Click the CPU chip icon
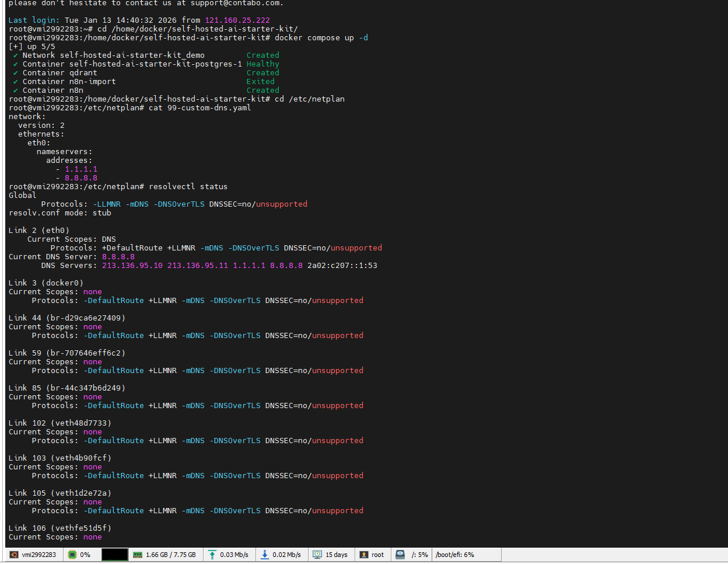The width and height of the screenshot is (728, 564). tap(72, 555)
